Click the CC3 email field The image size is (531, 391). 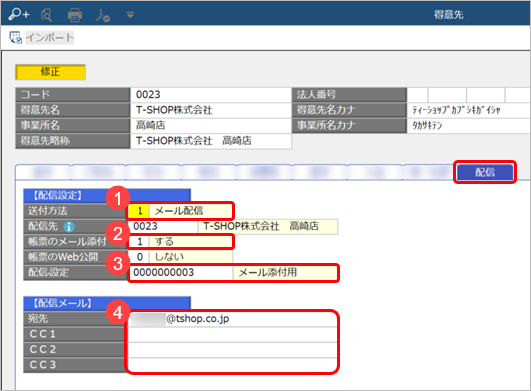click(232, 365)
